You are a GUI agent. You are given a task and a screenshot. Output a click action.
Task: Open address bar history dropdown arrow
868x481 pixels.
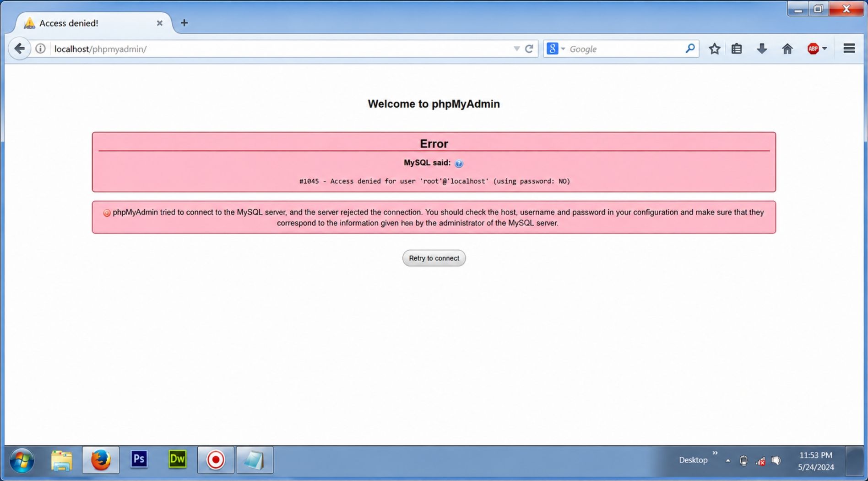pyautogui.click(x=516, y=49)
